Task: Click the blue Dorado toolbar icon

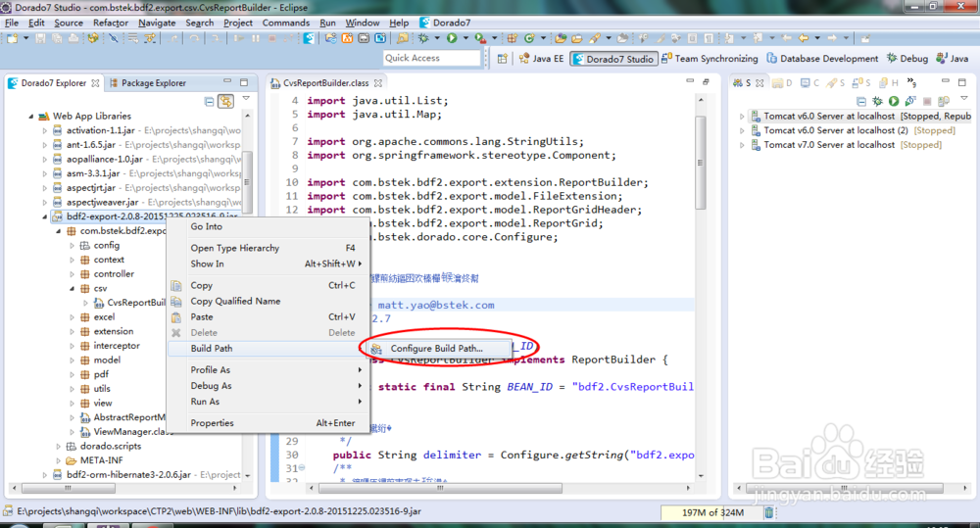Action: tap(309, 39)
